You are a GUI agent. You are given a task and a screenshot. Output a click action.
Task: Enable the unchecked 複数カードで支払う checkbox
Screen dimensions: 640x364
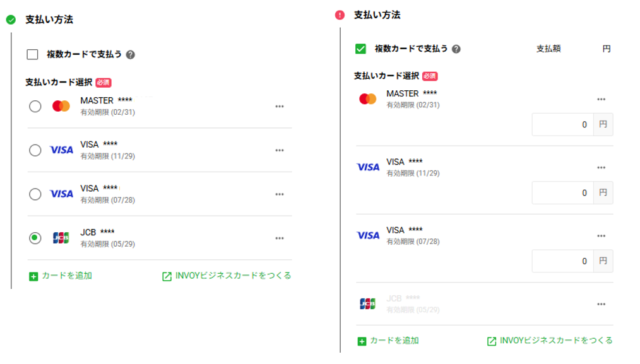point(32,54)
